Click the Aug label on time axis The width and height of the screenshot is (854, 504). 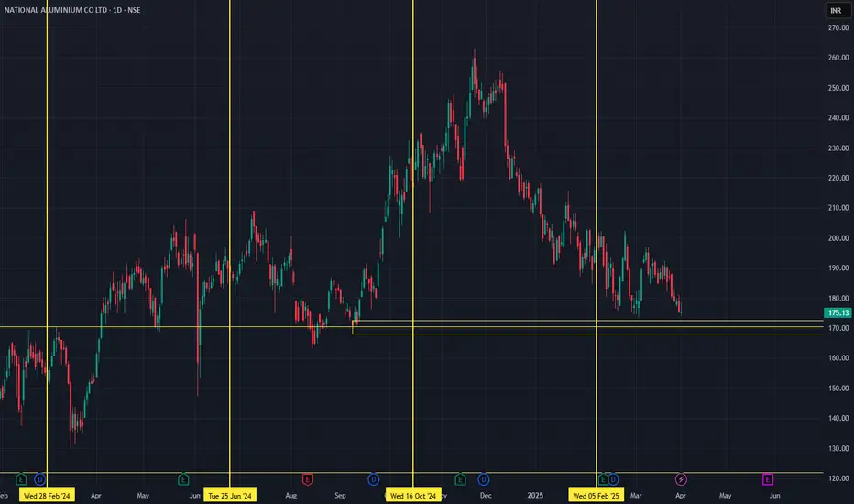(291, 495)
